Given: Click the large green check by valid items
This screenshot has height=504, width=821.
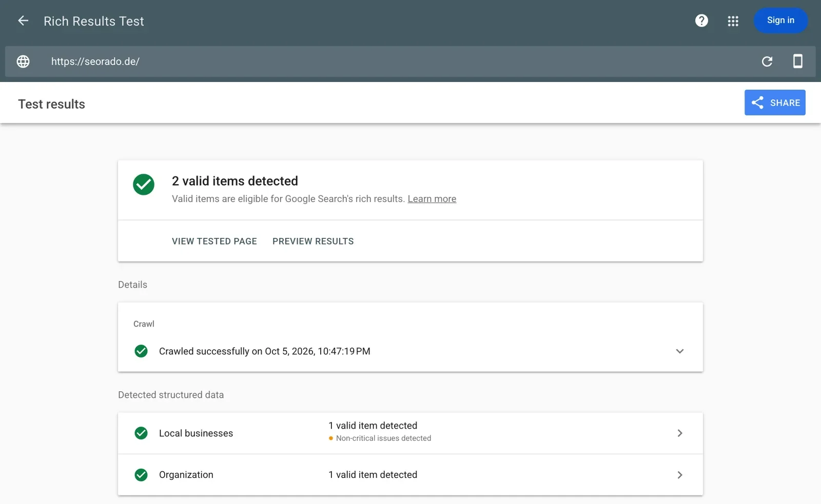Looking at the screenshot, I should (144, 185).
